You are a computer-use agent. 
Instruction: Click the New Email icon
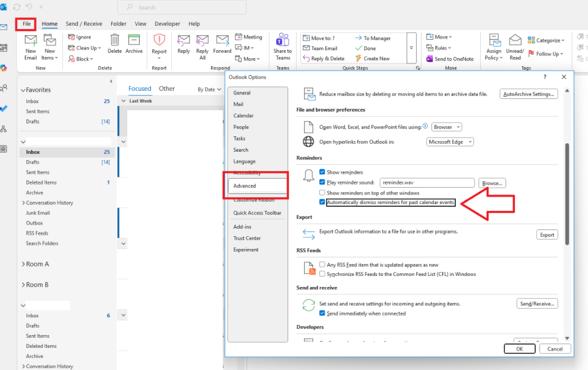point(31,41)
